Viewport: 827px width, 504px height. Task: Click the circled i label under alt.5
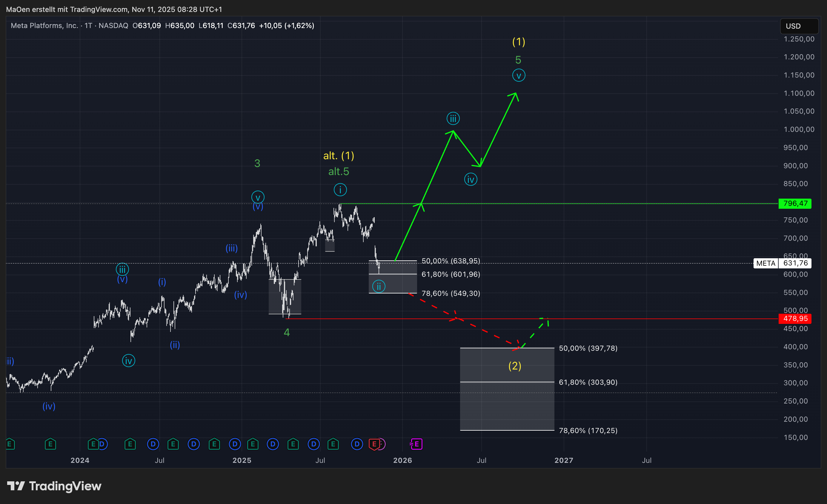coord(340,190)
